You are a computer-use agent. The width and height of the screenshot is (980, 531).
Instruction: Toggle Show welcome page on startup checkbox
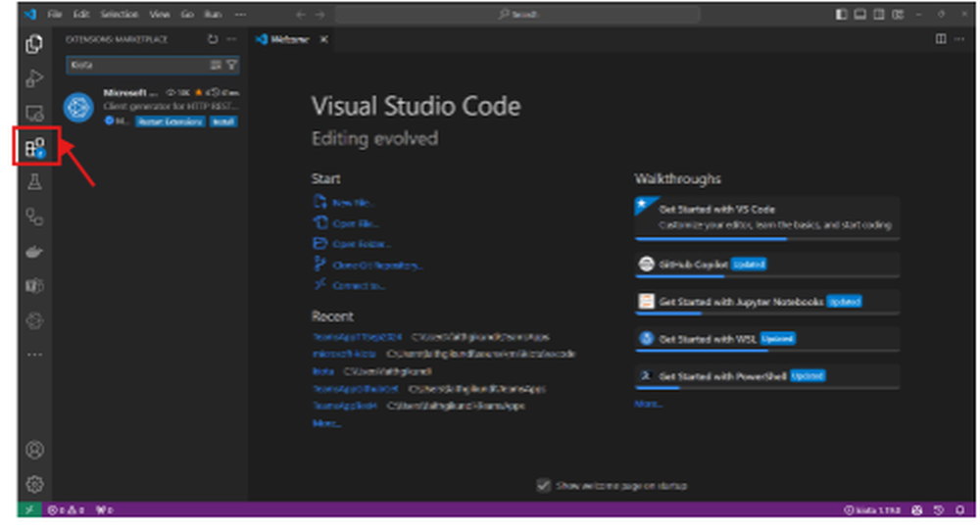click(544, 485)
